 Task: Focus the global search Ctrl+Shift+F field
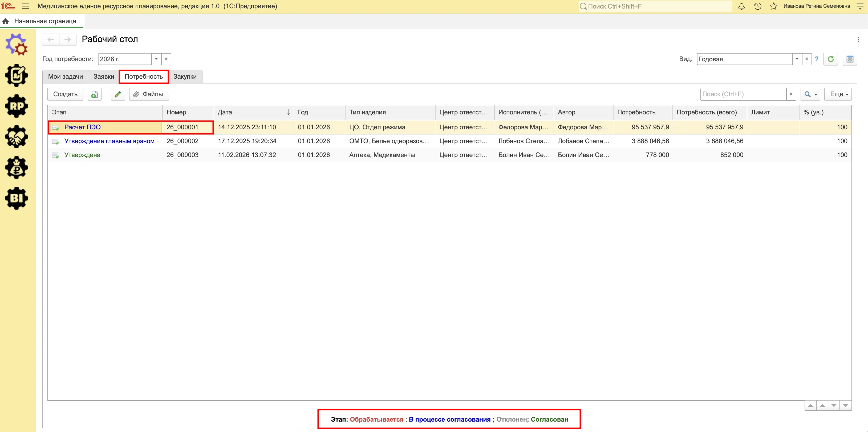(x=655, y=6)
